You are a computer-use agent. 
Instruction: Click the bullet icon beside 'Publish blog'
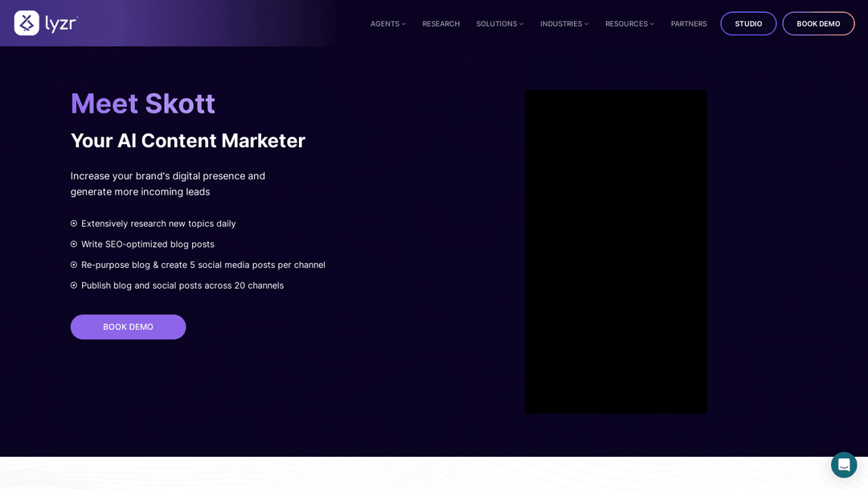click(74, 286)
